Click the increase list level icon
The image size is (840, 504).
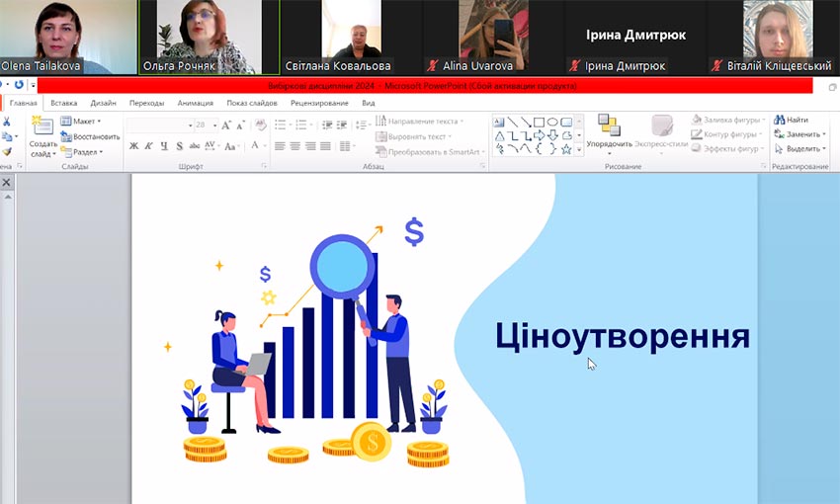[341, 125]
